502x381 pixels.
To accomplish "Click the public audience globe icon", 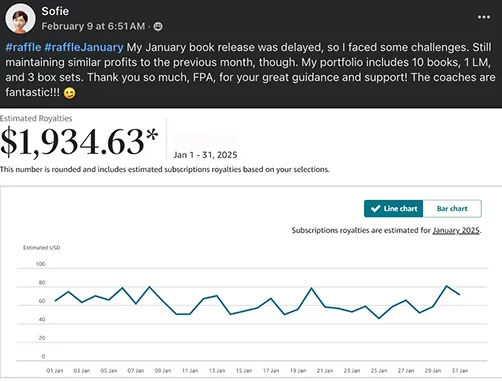I will [x=158, y=26].
